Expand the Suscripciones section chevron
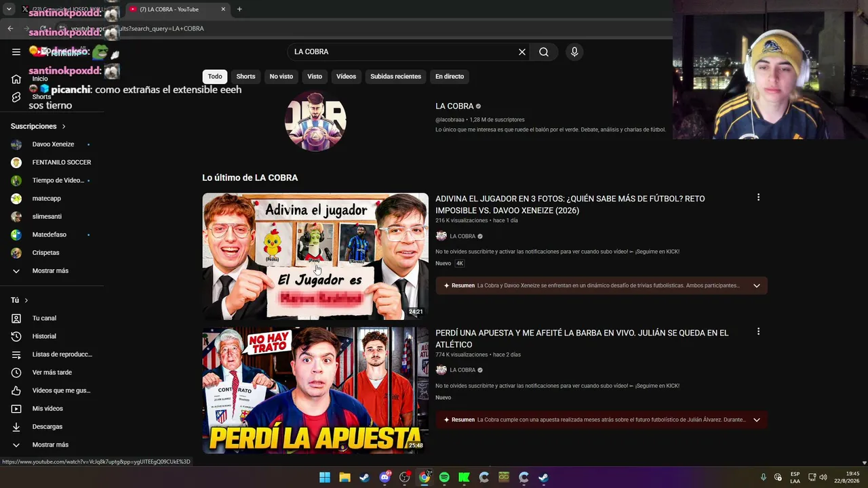Image resolution: width=868 pixels, height=488 pixels. [64, 126]
